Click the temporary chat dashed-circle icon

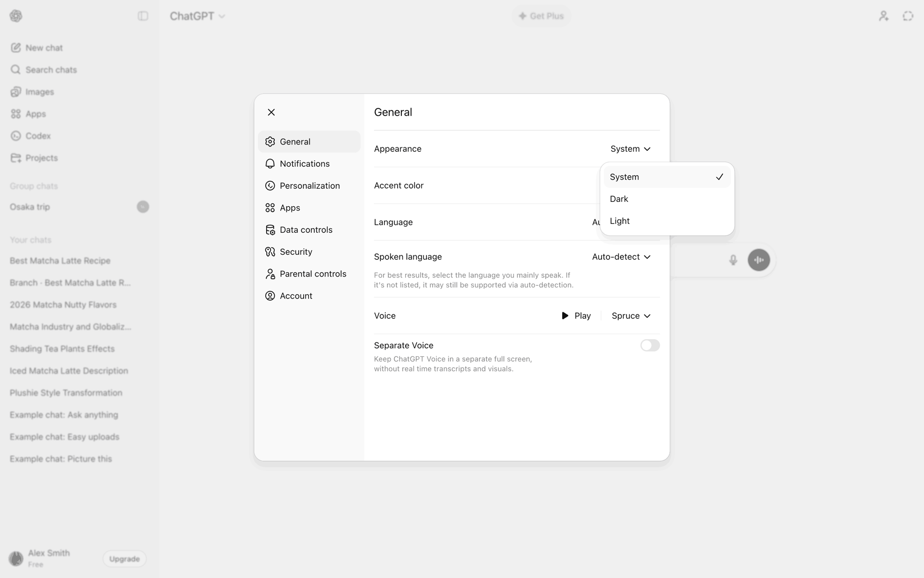(x=908, y=16)
